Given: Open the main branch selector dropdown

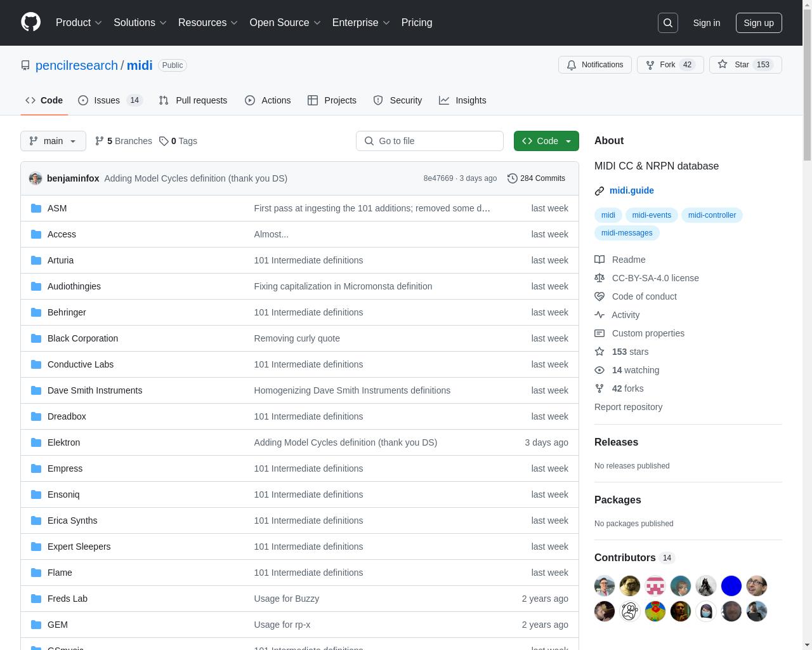Looking at the screenshot, I should tap(53, 141).
